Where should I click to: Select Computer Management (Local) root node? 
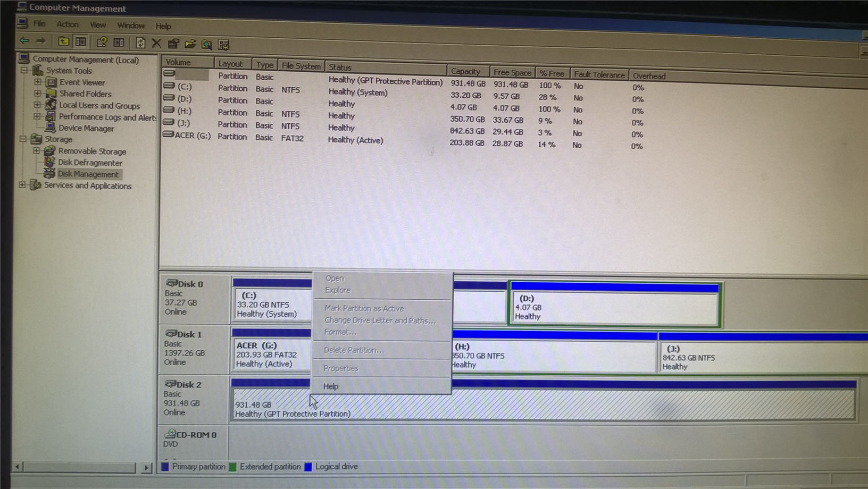tap(86, 60)
